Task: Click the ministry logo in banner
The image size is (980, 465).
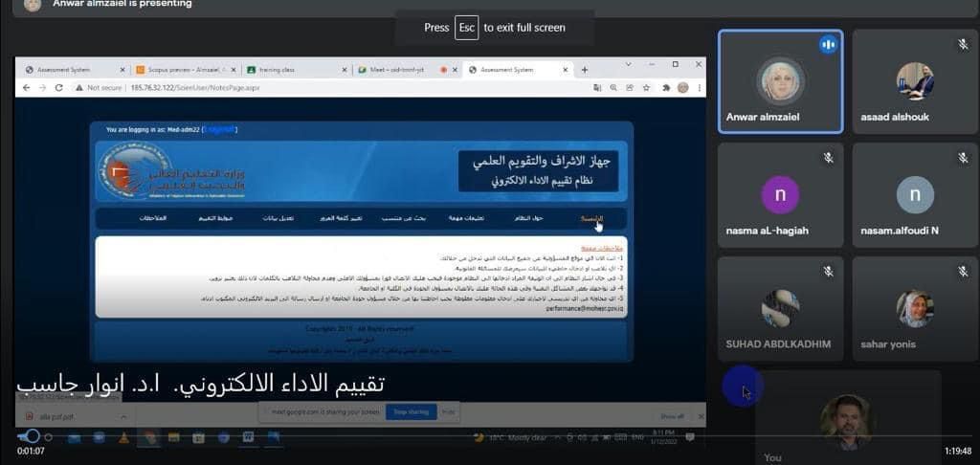Action: [170, 171]
